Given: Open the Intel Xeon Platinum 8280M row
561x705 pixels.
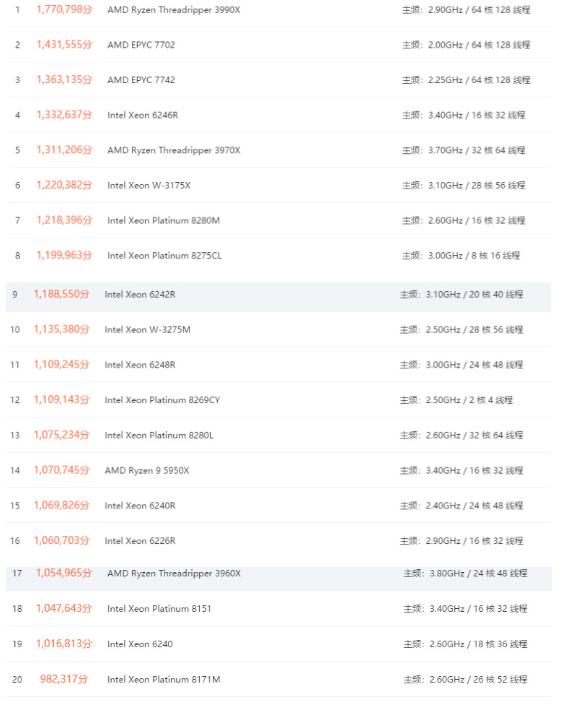Looking at the screenshot, I should (279, 220).
